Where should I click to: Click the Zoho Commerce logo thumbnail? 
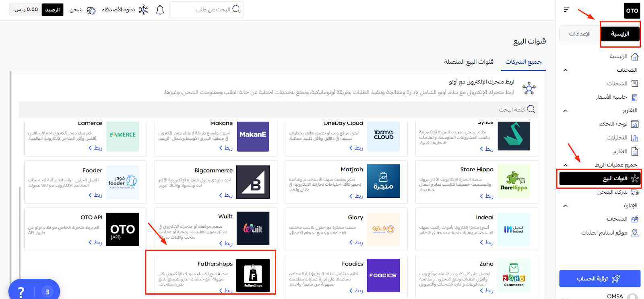point(514,275)
